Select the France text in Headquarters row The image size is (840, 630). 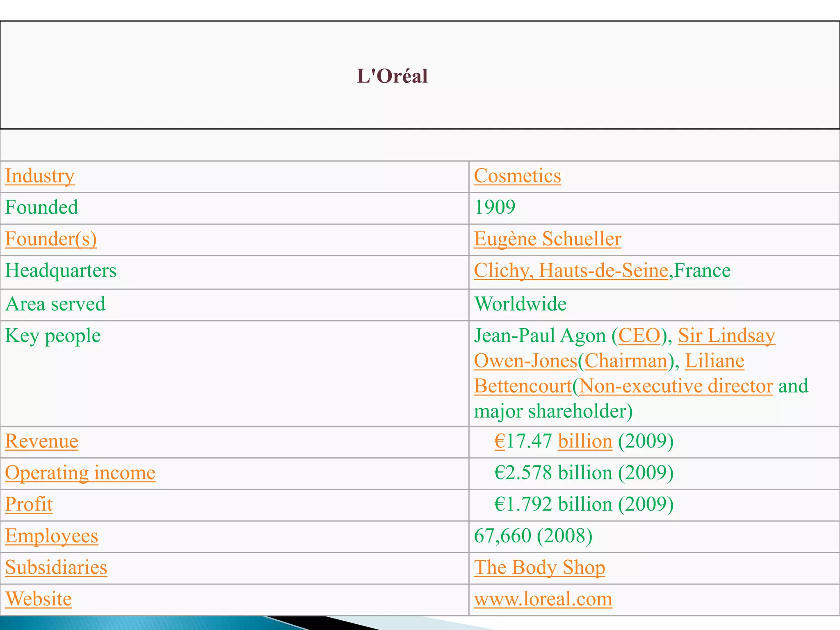click(702, 271)
